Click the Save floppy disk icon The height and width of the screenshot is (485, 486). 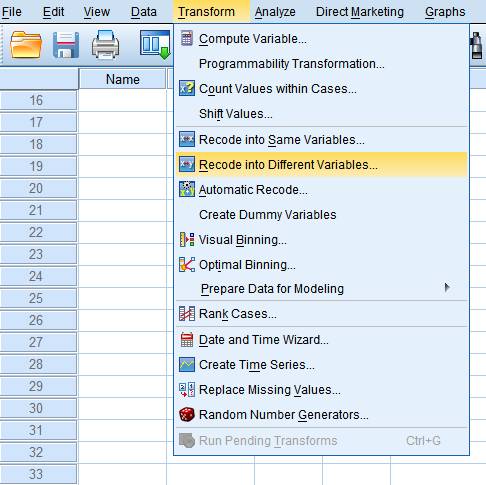coord(66,45)
